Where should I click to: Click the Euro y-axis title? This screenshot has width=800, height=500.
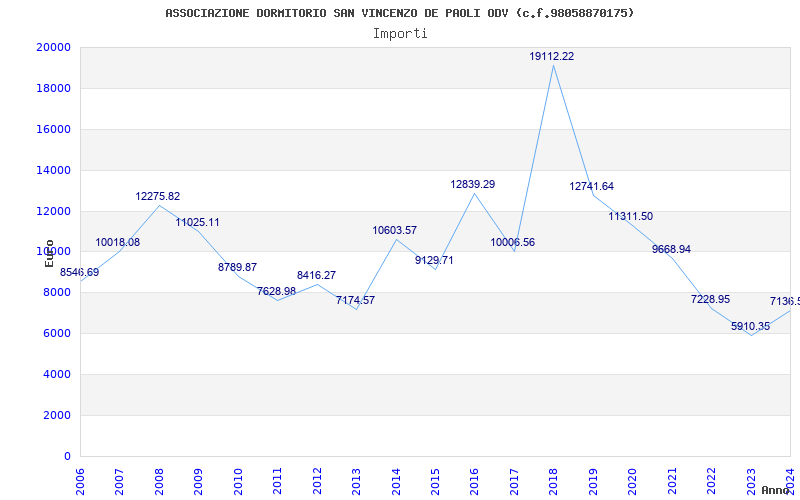pyautogui.click(x=49, y=253)
